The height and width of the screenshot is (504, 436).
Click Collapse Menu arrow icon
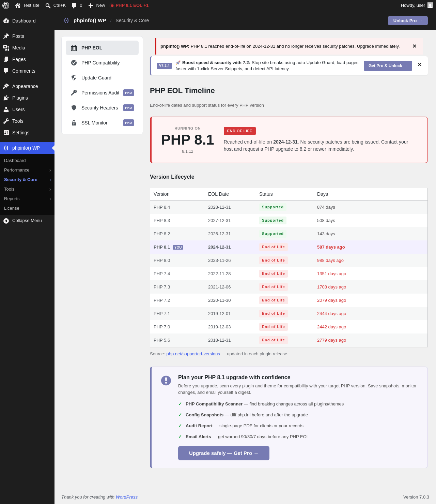click(x=6, y=221)
